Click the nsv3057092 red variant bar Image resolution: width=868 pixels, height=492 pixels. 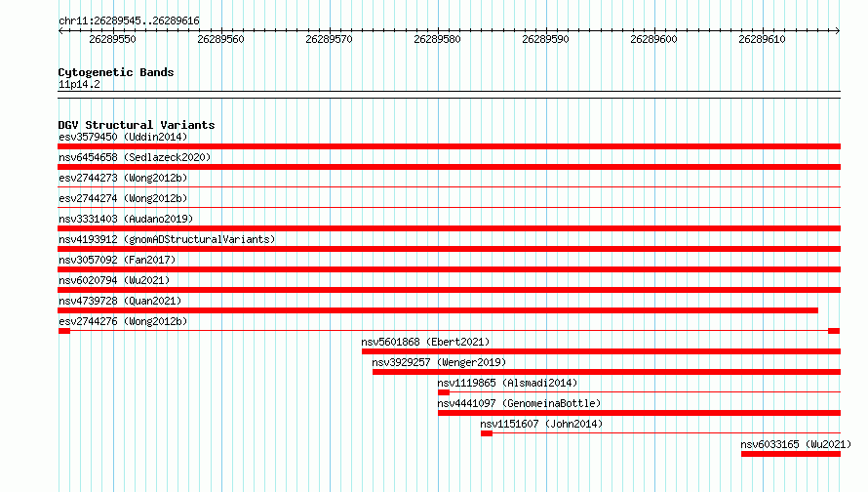449,269
